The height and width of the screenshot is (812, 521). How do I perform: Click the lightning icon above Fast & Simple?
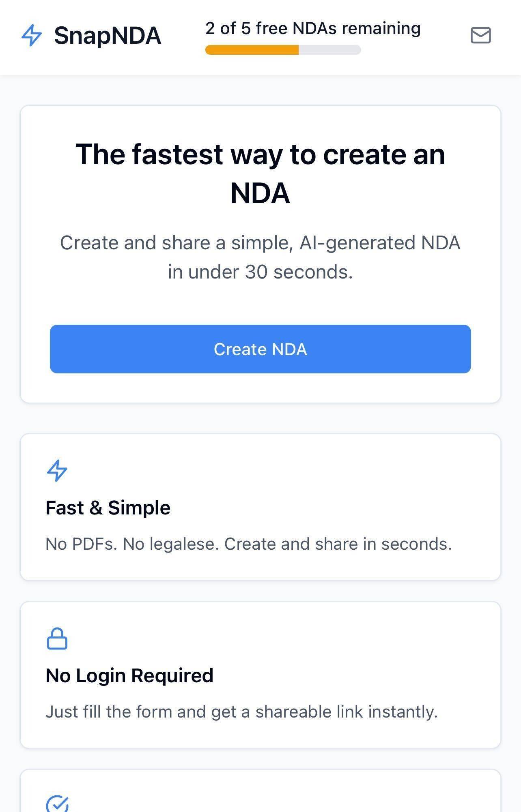click(x=57, y=470)
